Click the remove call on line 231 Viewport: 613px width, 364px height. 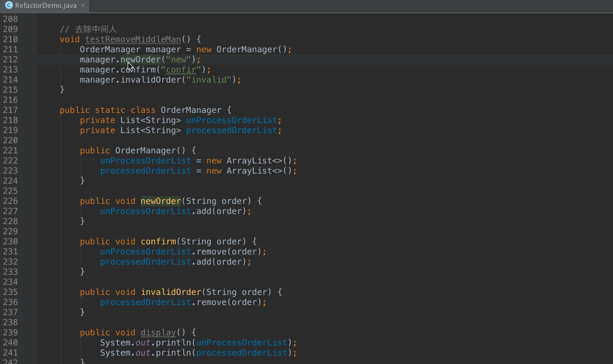211,252
